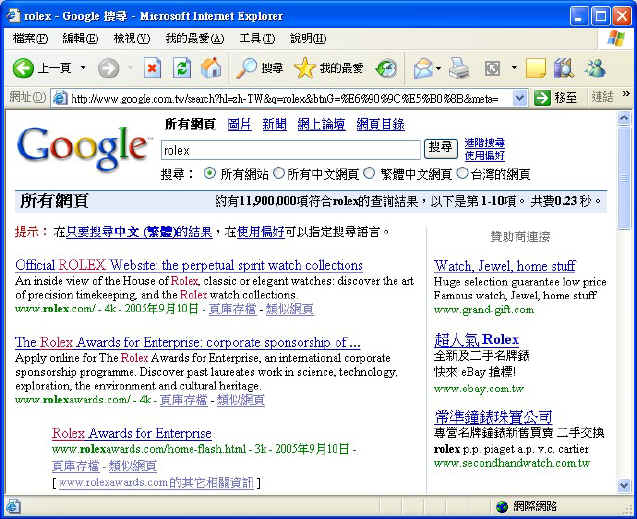Select 所有中文網頁 radio button
Viewport: 637px width, 519px height.
pos(279,173)
